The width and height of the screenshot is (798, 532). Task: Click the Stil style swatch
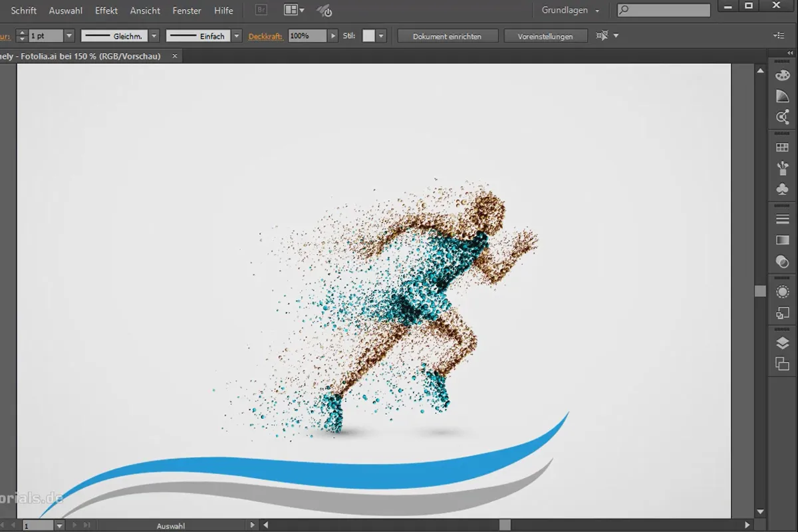point(368,36)
